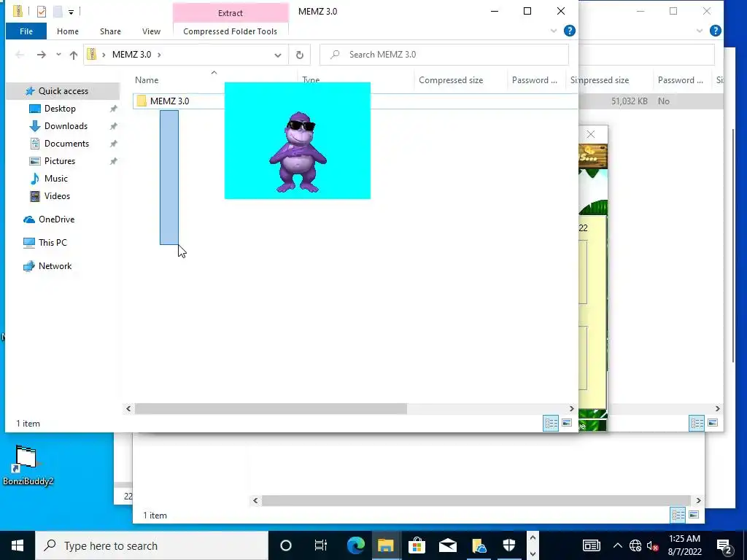Switch to Details view in bottom background window
The image size is (747, 560).
(x=678, y=514)
